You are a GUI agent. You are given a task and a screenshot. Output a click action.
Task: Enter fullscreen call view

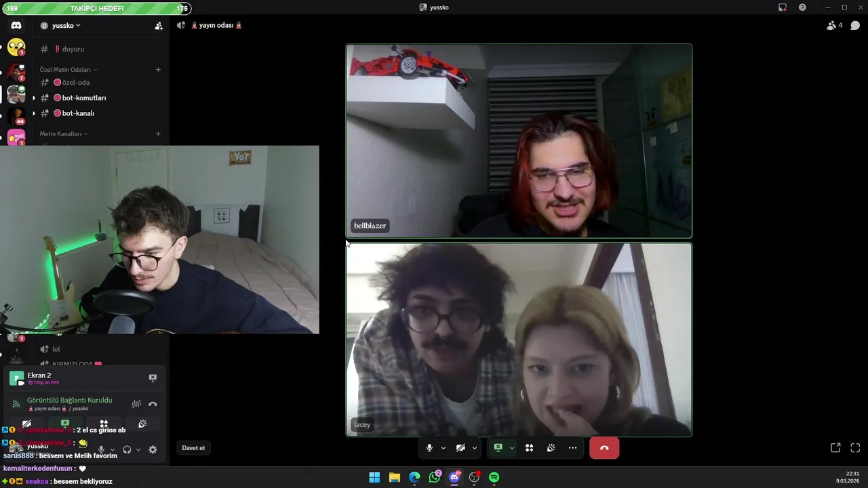coord(855,448)
